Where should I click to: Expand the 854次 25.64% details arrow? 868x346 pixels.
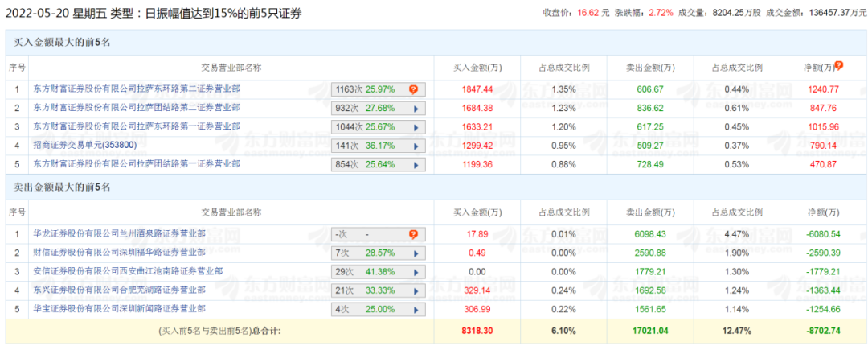click(x=416, y=165)
